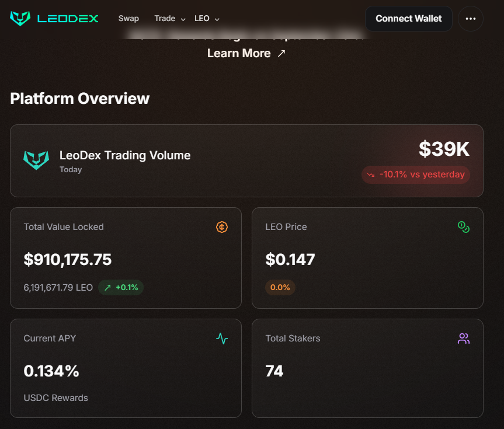Click the Current APY label
This screenshot has width=504, height=429.
click(x=50, y=339)
